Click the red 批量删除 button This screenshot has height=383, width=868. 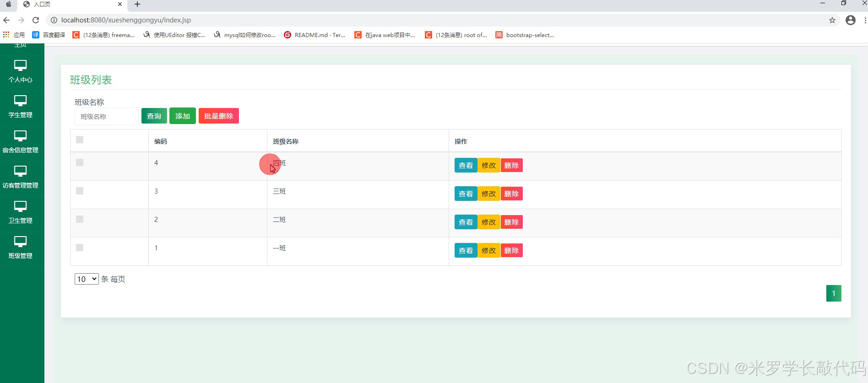pos(219,116)
